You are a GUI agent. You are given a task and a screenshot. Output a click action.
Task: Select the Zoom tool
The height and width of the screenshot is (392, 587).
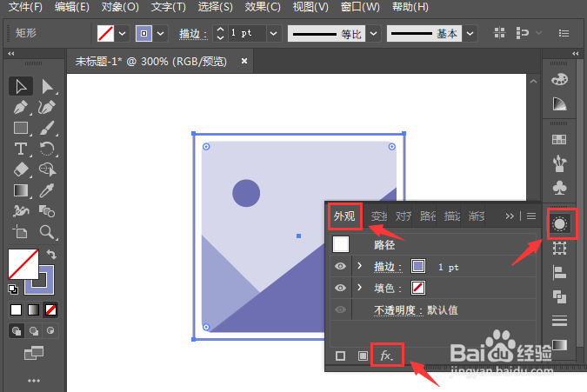coord(47,232)
